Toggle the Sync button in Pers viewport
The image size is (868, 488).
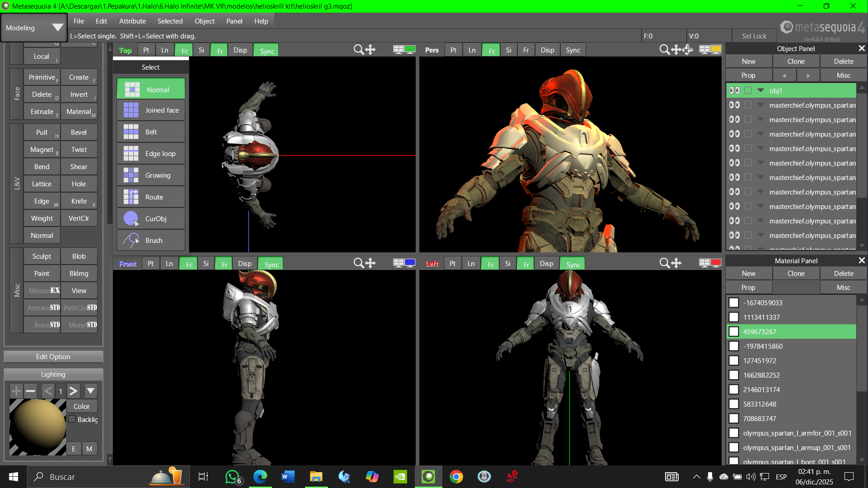tap(572, 50)
